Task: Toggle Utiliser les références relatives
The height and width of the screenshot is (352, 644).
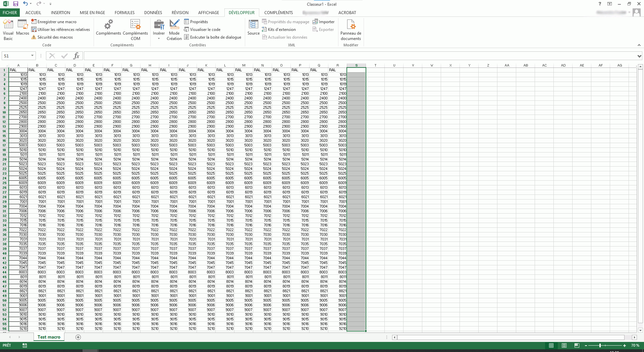Action: click(61, 30)
